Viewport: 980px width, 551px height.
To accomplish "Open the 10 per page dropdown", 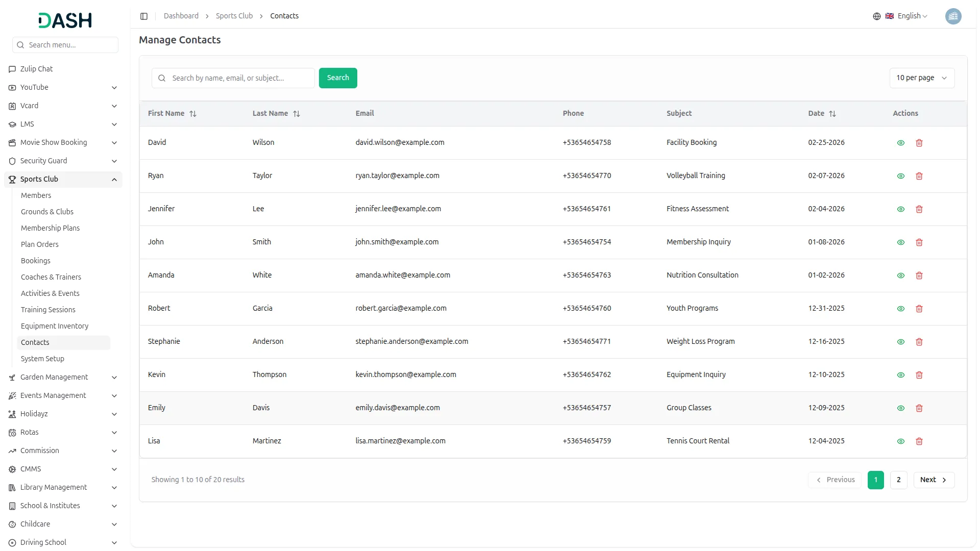I will pos(921,78).
